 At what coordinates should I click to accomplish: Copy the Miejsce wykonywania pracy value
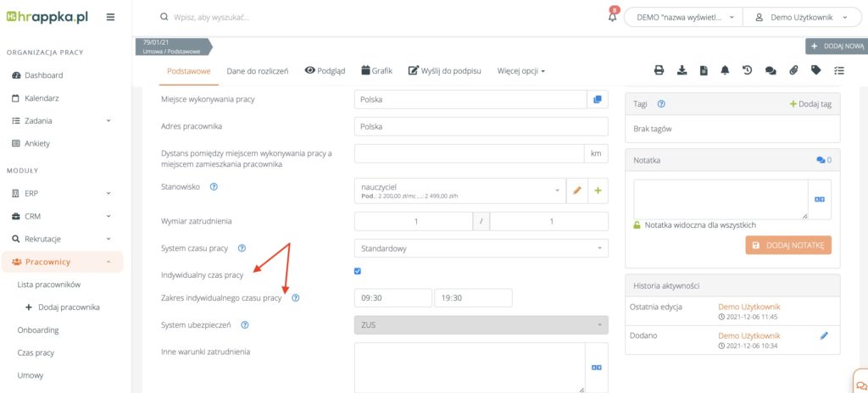click(x=598, y=100)
